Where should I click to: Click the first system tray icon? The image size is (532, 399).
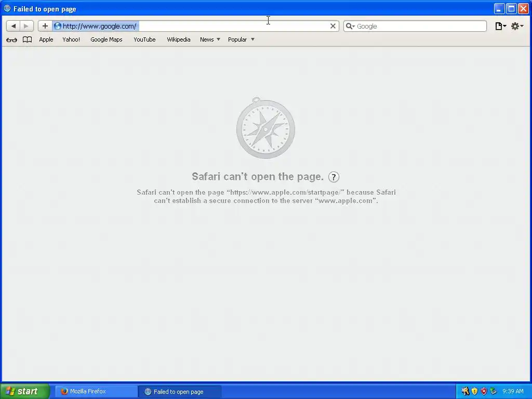click(x=465, y=391)
